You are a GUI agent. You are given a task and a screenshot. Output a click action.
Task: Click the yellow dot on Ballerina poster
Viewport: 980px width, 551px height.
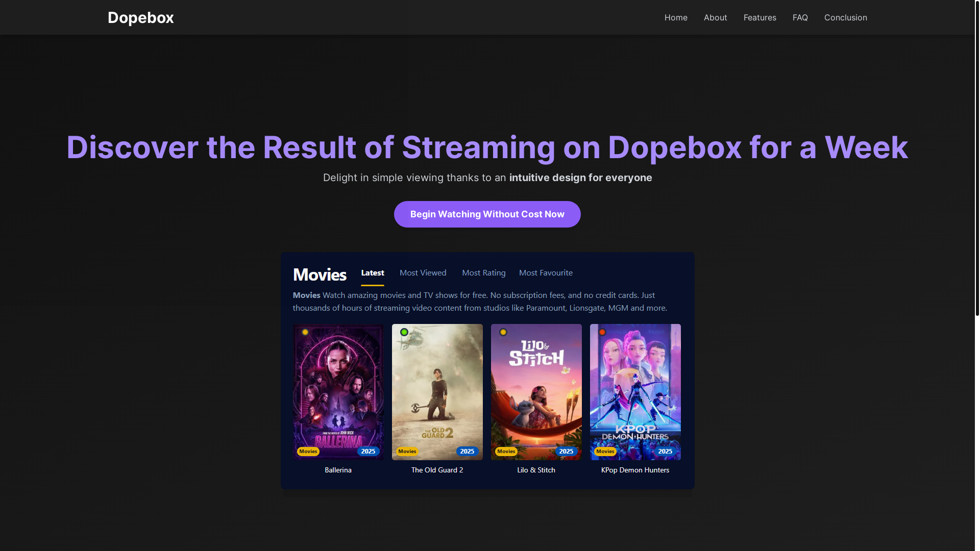click(x=305, y=332)
